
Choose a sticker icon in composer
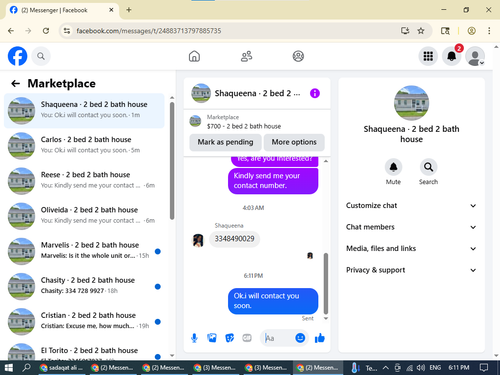[229, 338]
